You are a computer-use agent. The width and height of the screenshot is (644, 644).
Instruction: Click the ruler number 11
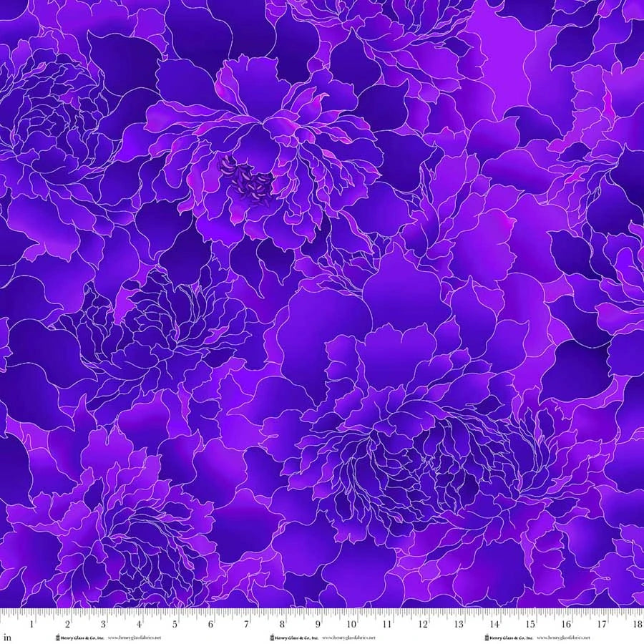387,625
